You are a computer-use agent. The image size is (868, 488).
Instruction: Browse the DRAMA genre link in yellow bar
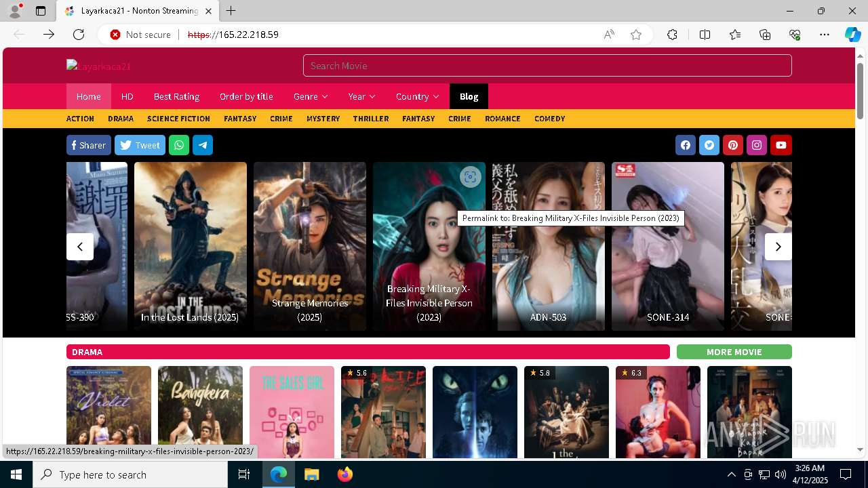point(121,119)
